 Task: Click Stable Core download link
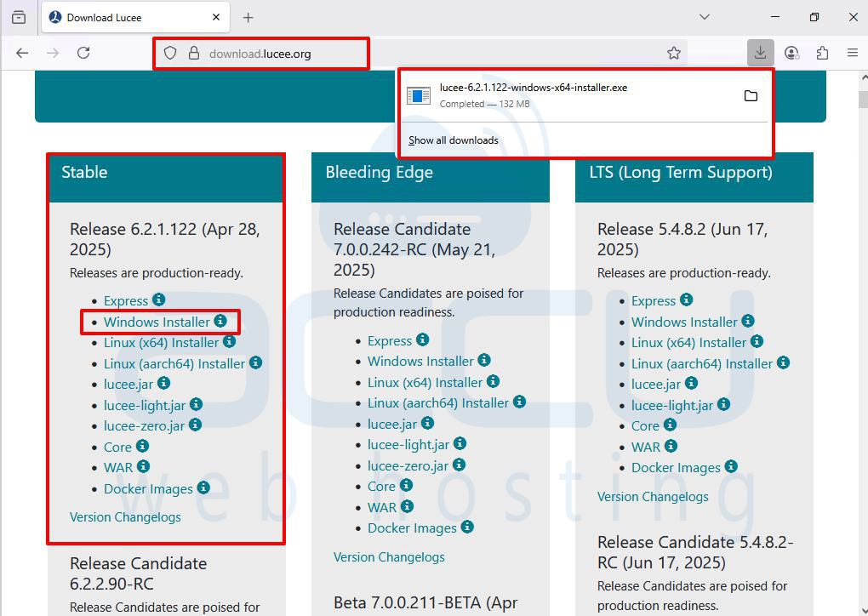click(x=117, y=448)
